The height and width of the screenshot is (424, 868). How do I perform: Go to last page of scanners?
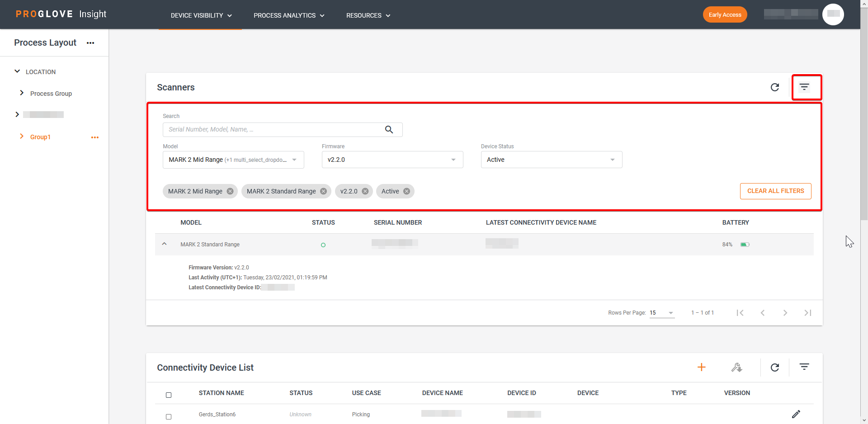[808, 313]
